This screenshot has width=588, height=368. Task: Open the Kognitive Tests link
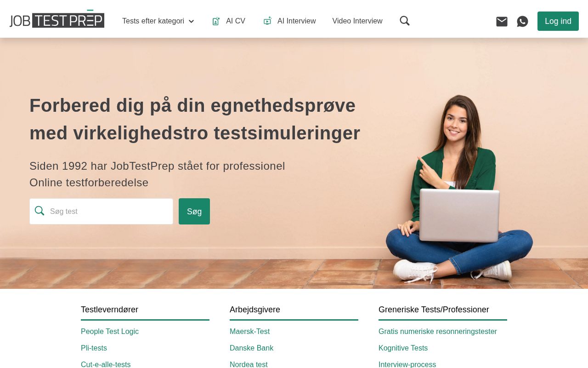tap(403, 348)
